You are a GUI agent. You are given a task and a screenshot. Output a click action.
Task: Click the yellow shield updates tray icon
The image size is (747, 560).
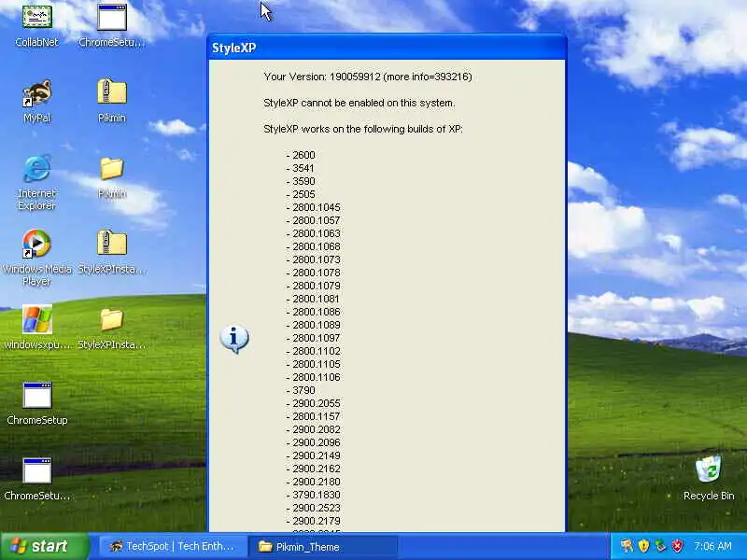pyautogui.click(x=643, y=546)
